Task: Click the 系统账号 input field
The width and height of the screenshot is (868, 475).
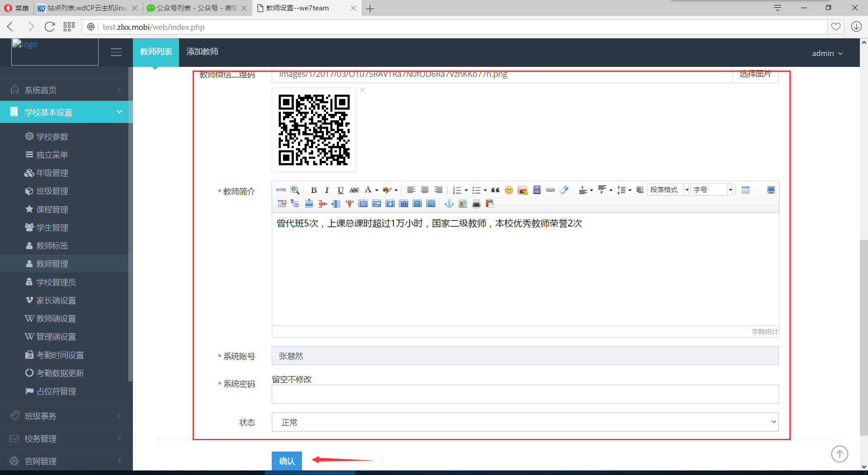Action: (525, 356)
